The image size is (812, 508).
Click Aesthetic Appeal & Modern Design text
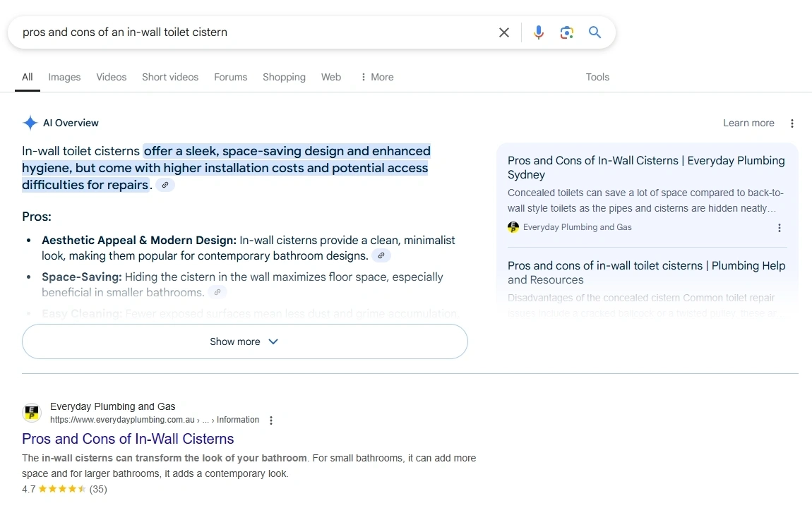[x=139, y=240]
